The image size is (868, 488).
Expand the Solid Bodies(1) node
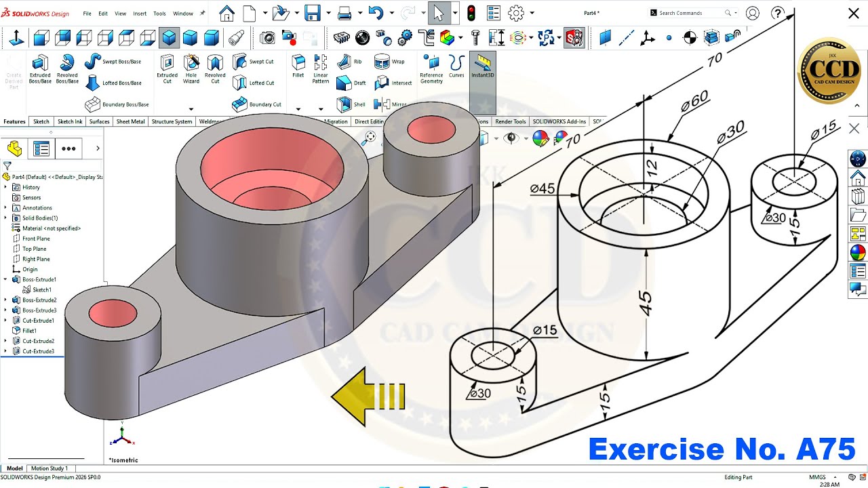pos(5,218)
